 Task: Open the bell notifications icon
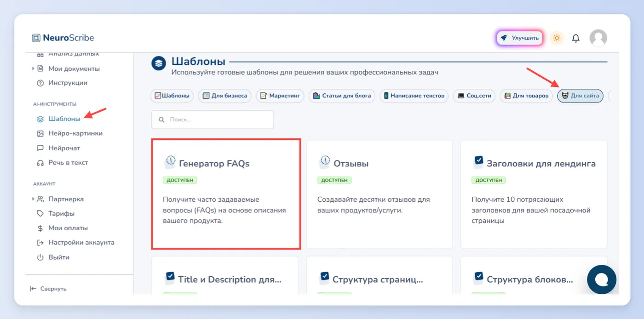[575, 38]
